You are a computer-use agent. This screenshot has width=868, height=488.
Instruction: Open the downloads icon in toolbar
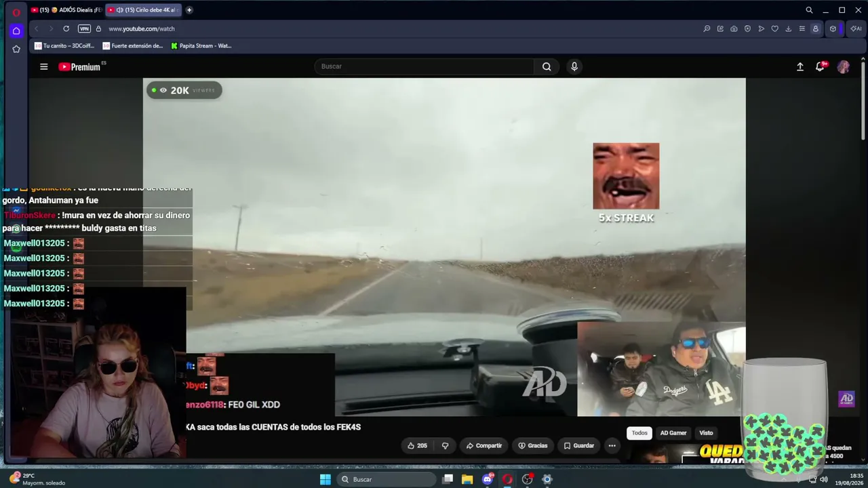point(788,28)
